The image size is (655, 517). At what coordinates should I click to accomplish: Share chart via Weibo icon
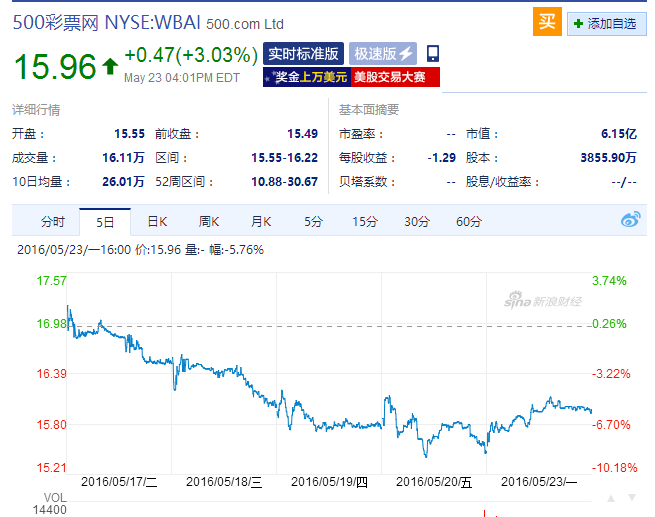[630, 219]
